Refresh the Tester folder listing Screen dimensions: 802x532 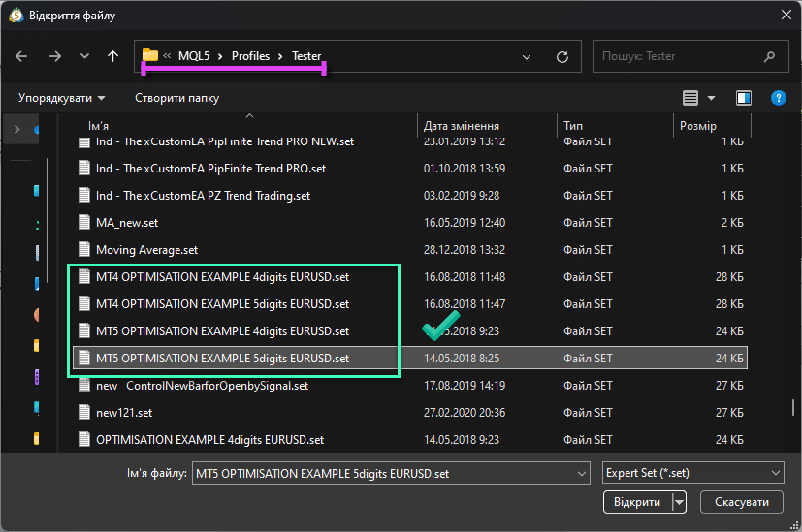(x=561, y=57)
